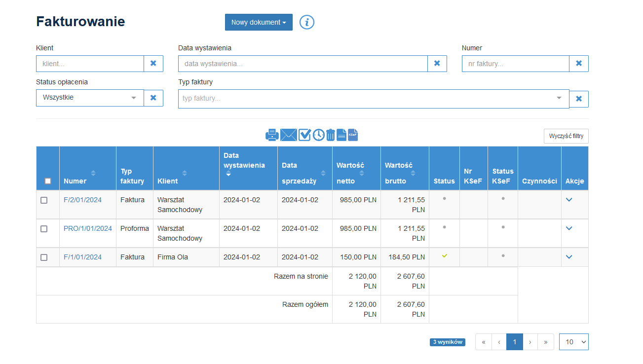This screenshot has width=643, height=364.
Task: Click the KSeF document icon
Action: (353, 135)
